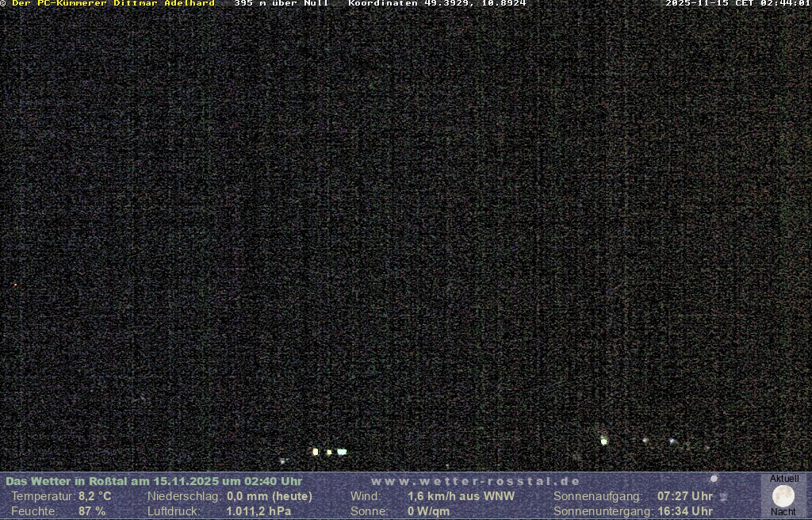
Task: Click the Niederschlag value 0,0 mm
Action: tap(270, 496)
